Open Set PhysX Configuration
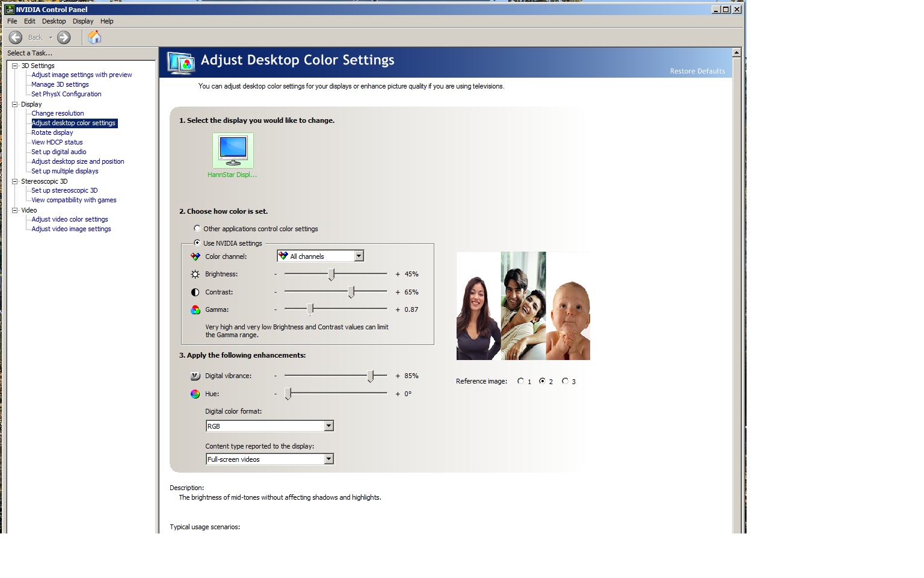The image size is (924, 578). tap(66, 94)
